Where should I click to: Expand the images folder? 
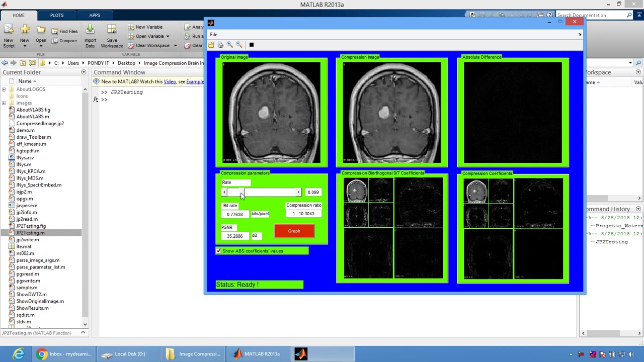pos(4,103)
